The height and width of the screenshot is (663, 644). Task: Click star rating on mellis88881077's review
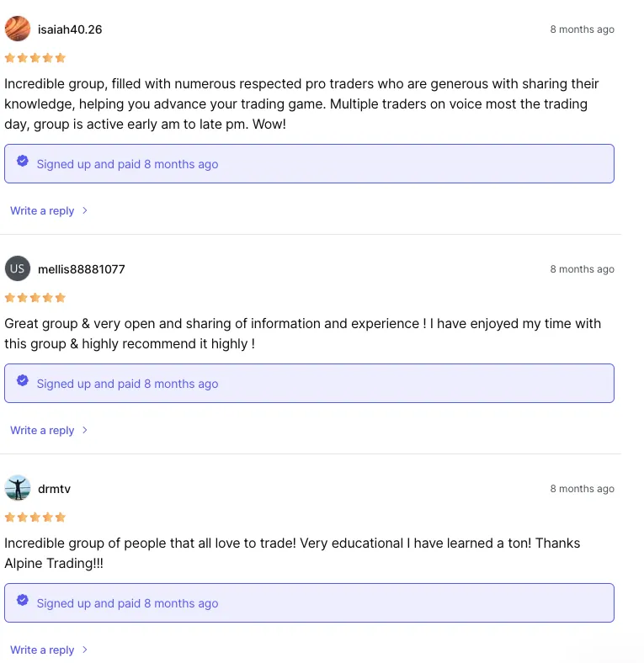coord(35,298)
